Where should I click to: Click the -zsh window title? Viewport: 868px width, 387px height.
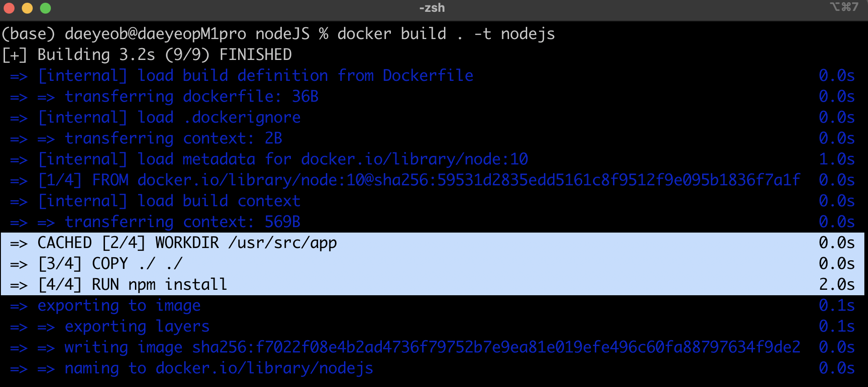[432, 8]
